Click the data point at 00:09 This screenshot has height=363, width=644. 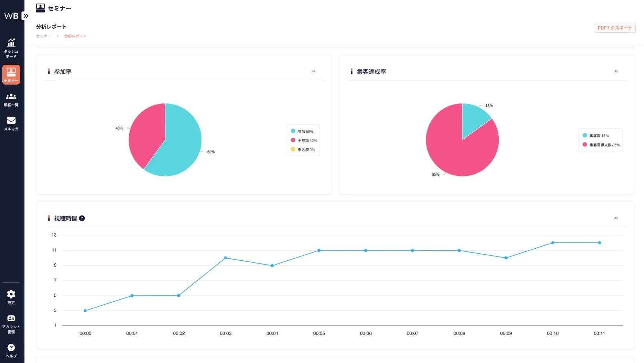506,258
